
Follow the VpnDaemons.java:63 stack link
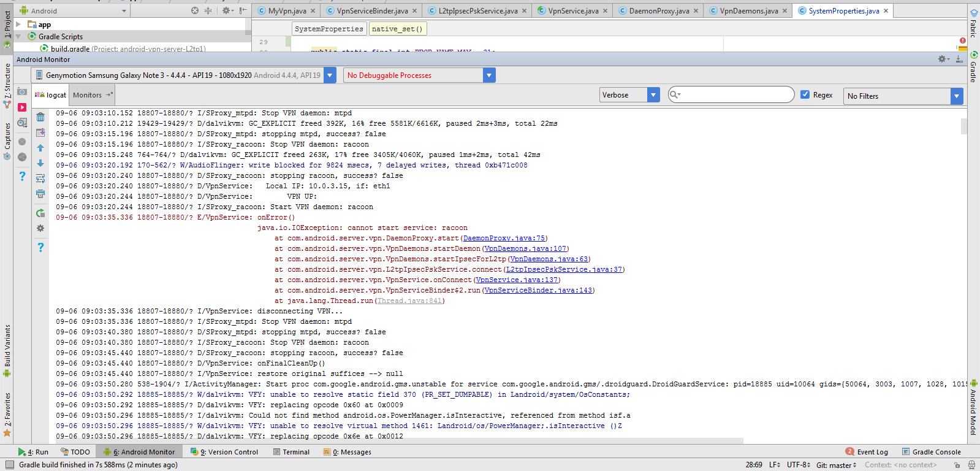(x=549, y=259)
